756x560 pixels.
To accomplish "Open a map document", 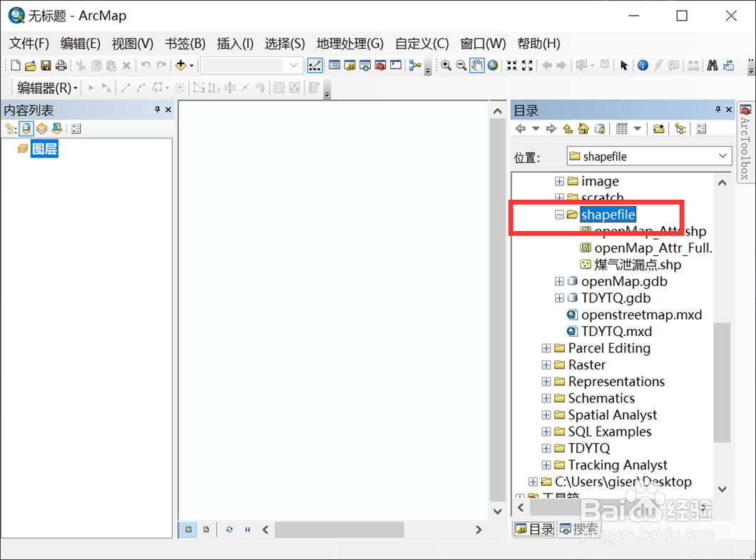I will point(31,65).
